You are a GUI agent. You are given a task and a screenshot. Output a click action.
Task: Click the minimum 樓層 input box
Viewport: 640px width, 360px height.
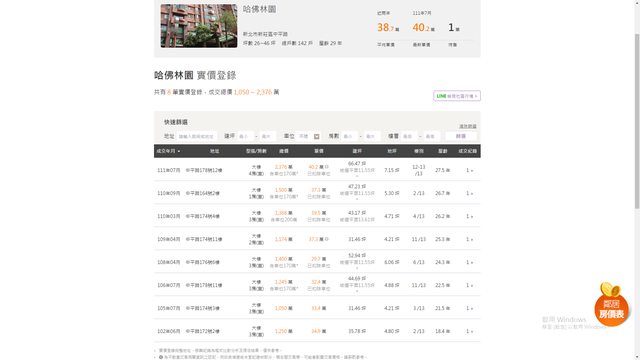[x=409, y=136]
